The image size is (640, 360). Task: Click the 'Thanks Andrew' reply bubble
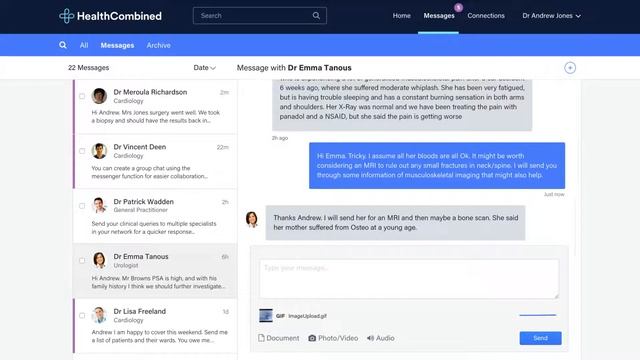click(396, 222)
